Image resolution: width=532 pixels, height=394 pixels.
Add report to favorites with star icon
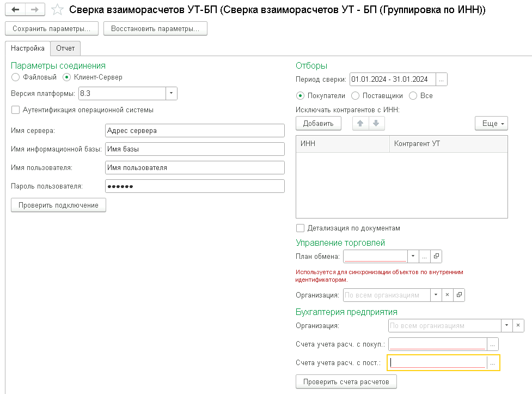[x=57, y=10]
